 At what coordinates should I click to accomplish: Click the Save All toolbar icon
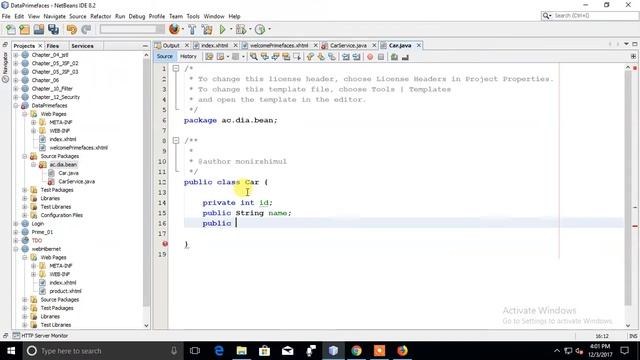point(53,29)
